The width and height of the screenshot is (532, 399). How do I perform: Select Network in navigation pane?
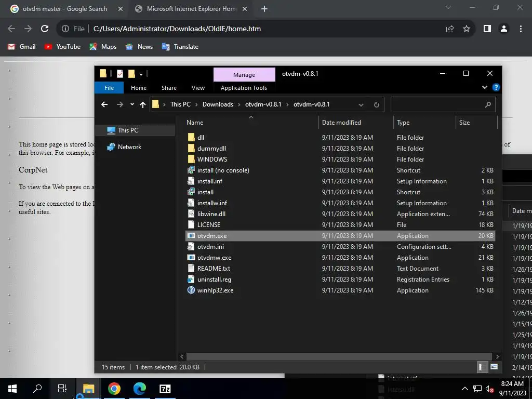pyautogui.click(x=136, y=147)
